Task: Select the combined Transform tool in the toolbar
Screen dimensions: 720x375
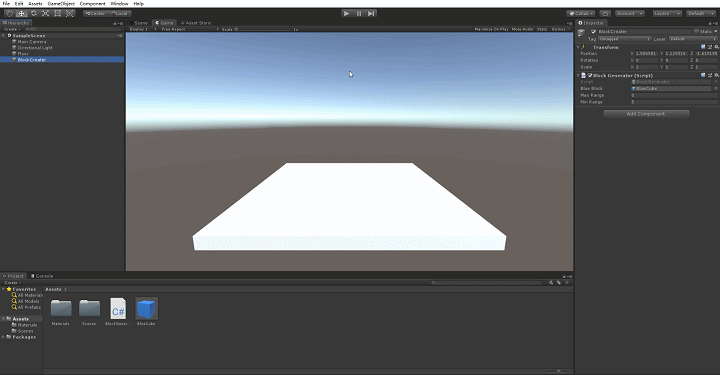Action: (69, 13)
